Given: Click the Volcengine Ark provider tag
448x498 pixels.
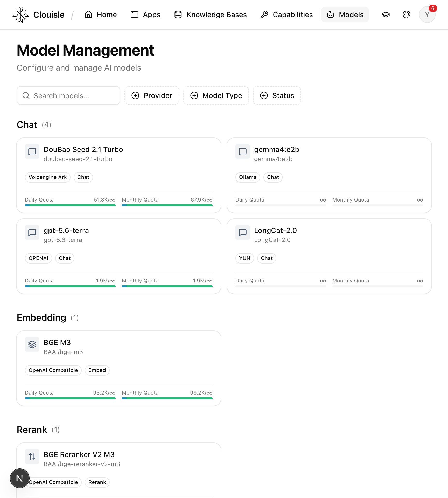Looking at the screenshot, I should point(48,177).
